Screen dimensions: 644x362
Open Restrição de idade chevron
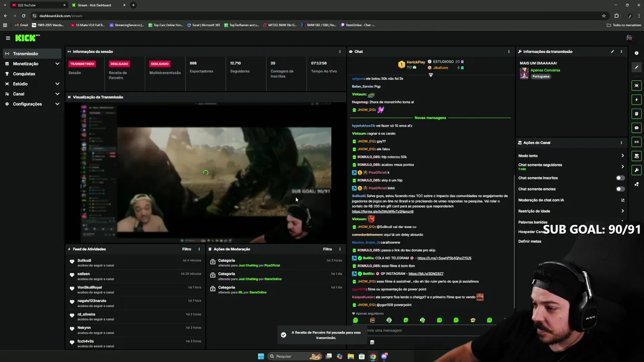[622, 211]
